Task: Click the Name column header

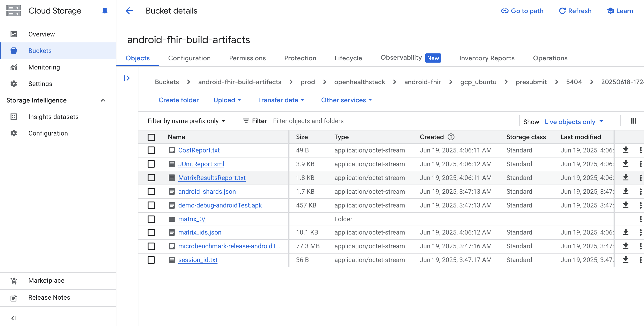Action: 176,137
